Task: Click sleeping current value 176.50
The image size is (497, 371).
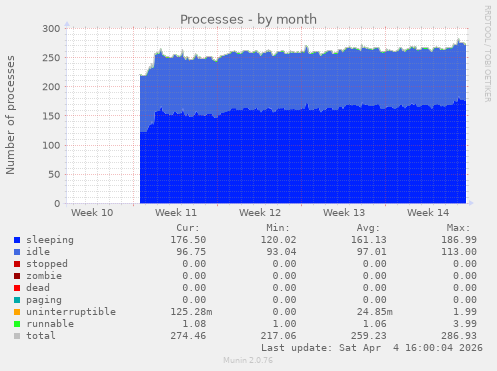Action: tap(188, 240)
